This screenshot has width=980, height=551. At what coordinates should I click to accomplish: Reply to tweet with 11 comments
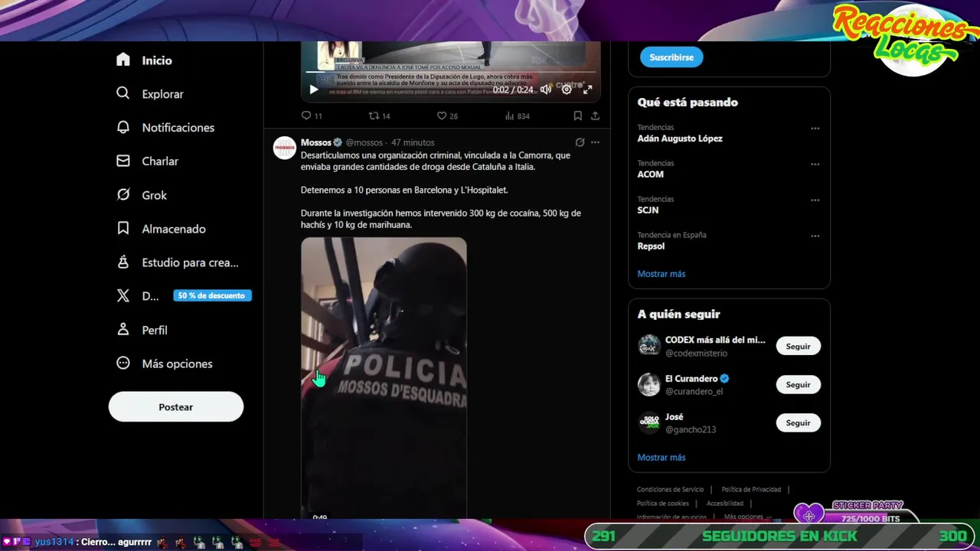point(312,116)
